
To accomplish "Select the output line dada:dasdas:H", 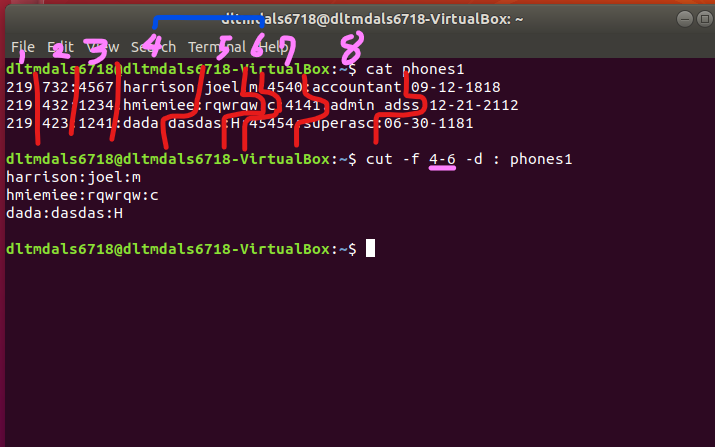I will coord(64,213).
